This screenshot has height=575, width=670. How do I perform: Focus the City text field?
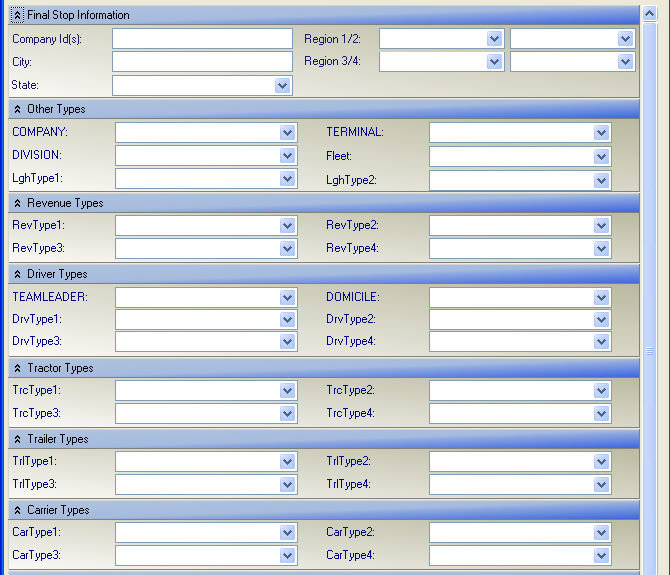pos(202,62)
